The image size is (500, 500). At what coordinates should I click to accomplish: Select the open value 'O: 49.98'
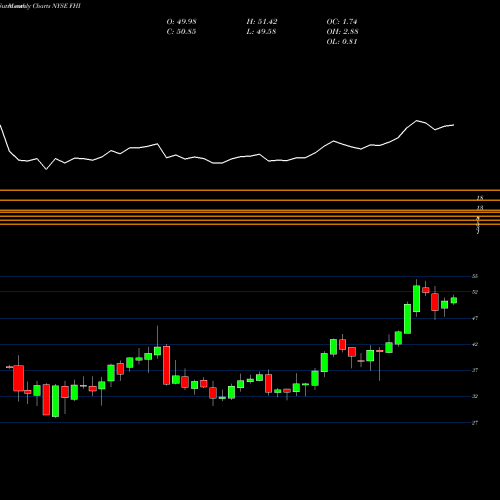pyautogui.click(x=181, y=22)
